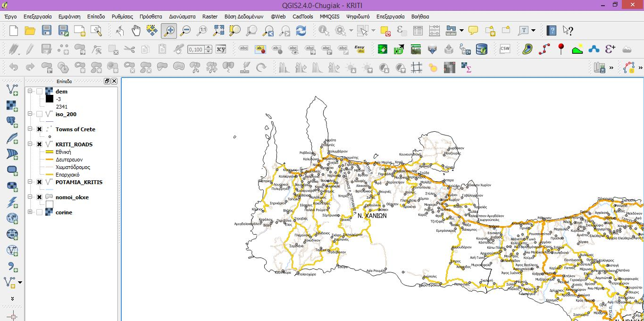Open the composer manager wrench icon

click(96, 31)
